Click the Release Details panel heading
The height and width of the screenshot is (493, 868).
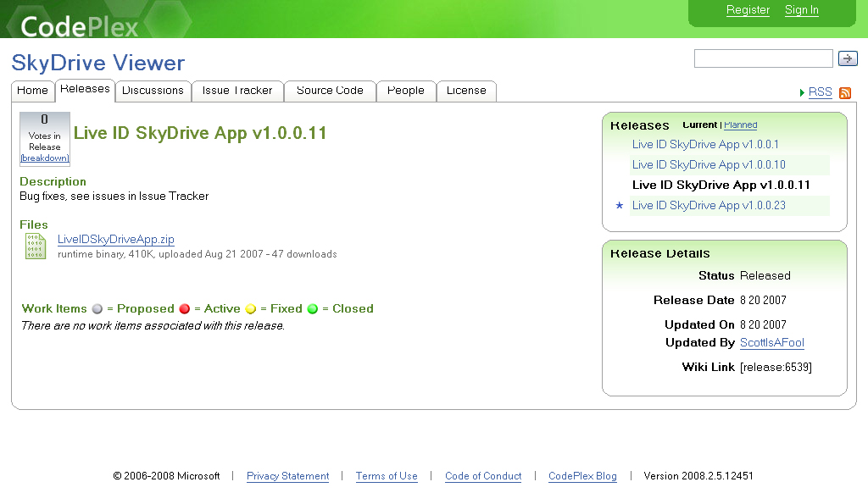(x=659, y=253)
